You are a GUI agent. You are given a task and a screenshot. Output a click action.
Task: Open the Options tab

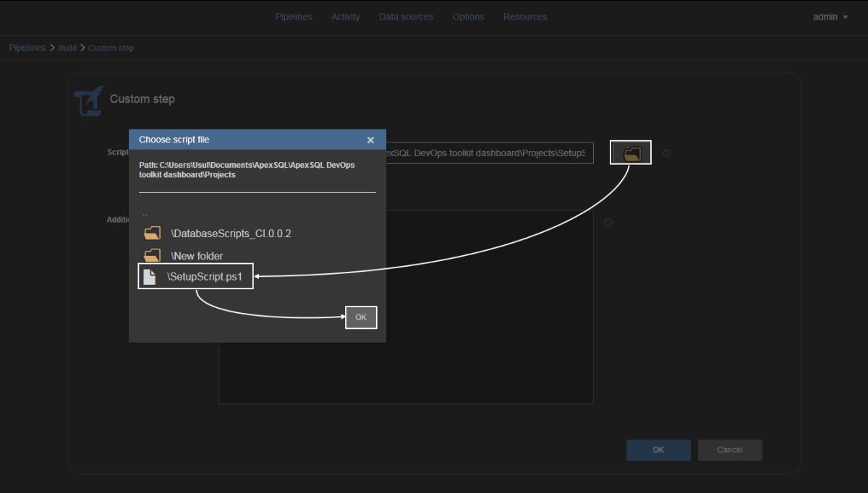(468, 17)
